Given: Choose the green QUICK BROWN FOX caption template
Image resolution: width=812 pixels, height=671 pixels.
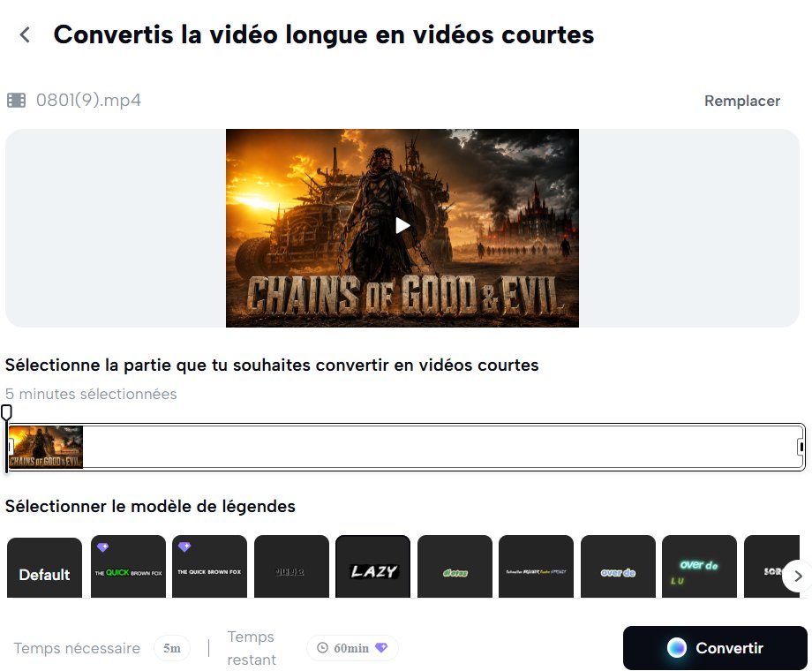Looking at the screenshot, I should click(x=128, y=566).
